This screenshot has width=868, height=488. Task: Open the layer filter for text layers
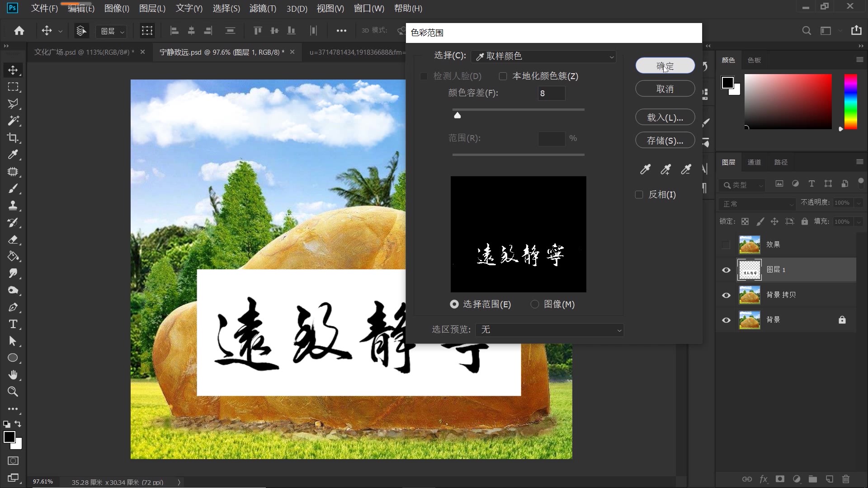coord(811,184)
